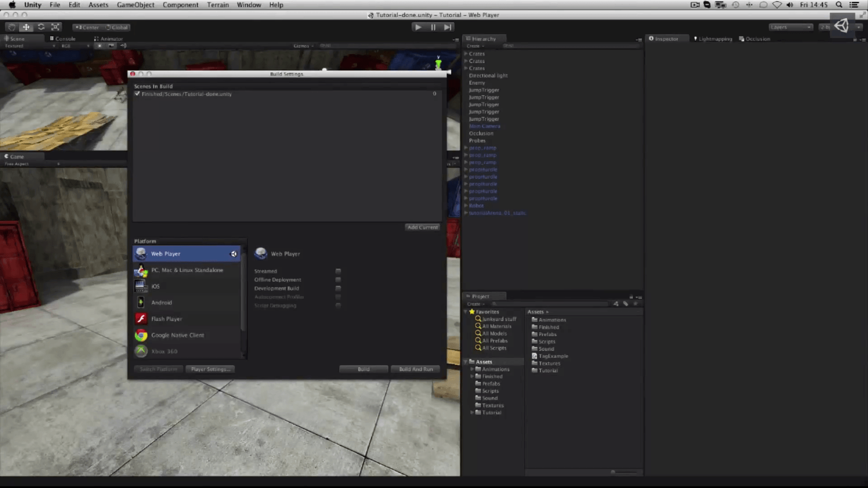Open the Apple menu

(x=12, y=5)
